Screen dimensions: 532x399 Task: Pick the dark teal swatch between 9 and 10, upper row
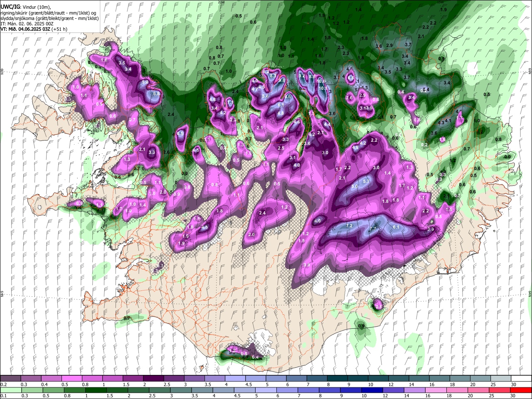(357, 378)
